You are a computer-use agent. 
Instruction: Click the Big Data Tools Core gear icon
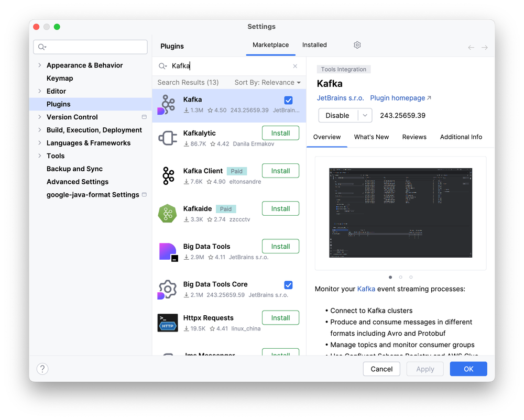coord(167,289)
